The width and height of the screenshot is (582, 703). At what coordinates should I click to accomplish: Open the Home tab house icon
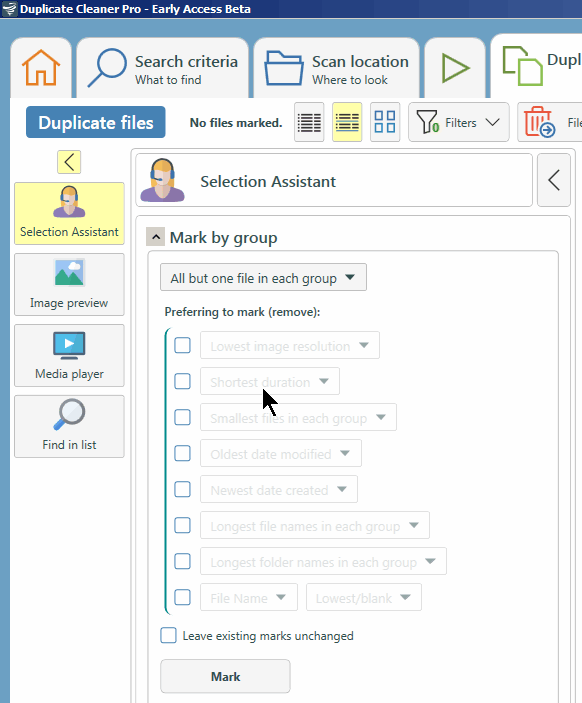41,68
